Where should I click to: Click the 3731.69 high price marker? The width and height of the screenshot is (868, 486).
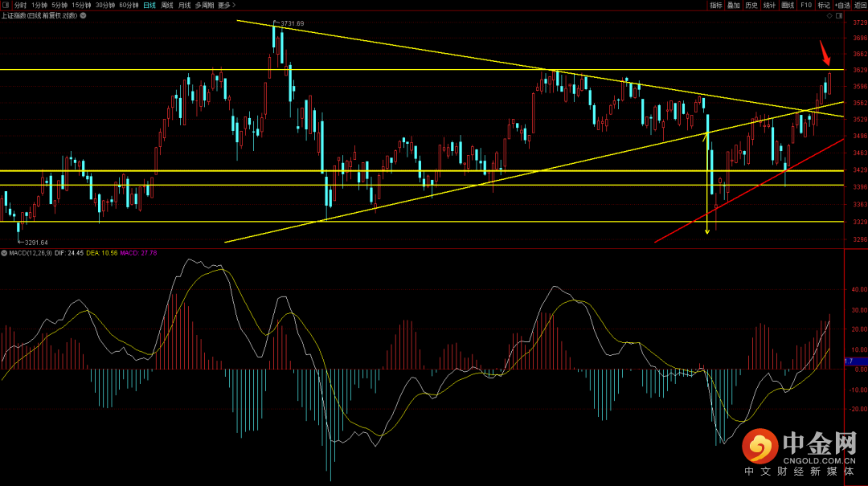[289, 23]
